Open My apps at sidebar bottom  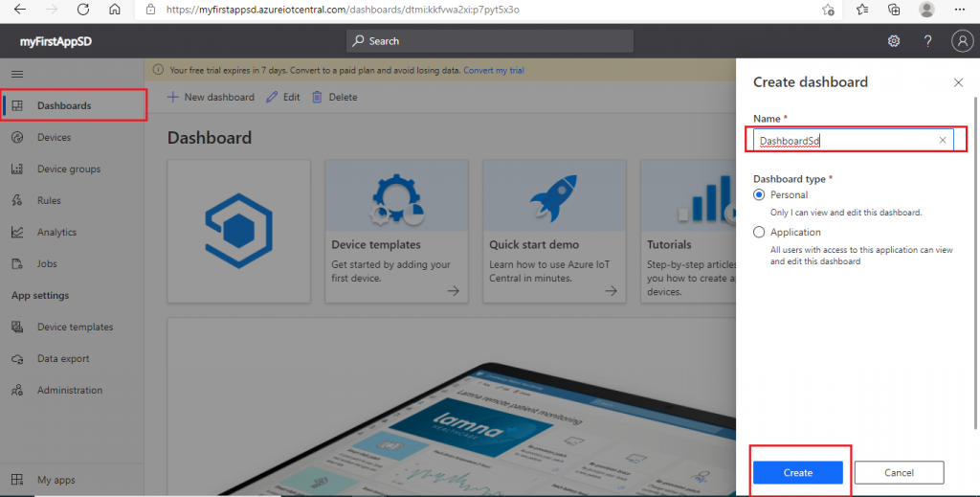click(x=72, y=480)
